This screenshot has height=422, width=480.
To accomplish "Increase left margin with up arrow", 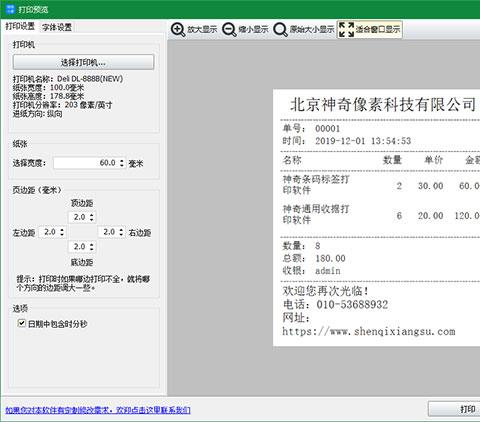I will [62, 229].
